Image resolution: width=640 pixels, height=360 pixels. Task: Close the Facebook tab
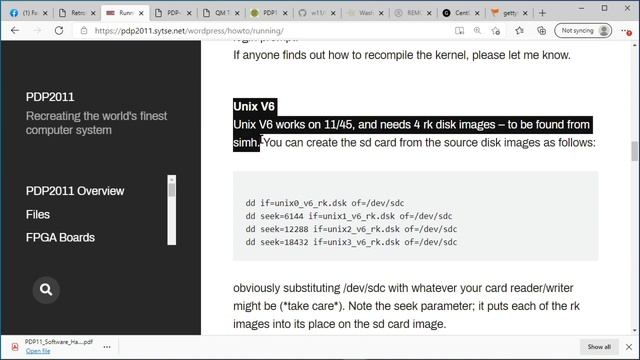[45, 13]
